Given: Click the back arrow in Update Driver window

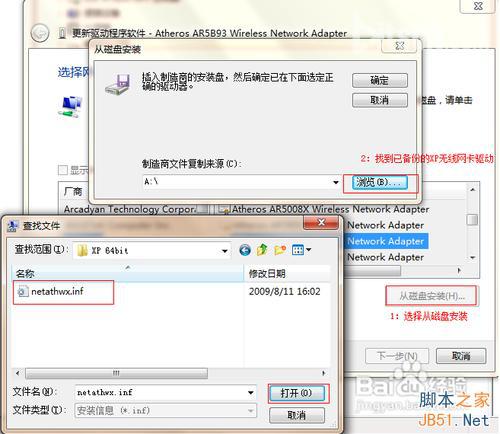Looking at the screenshot, I should pos(40,33).
